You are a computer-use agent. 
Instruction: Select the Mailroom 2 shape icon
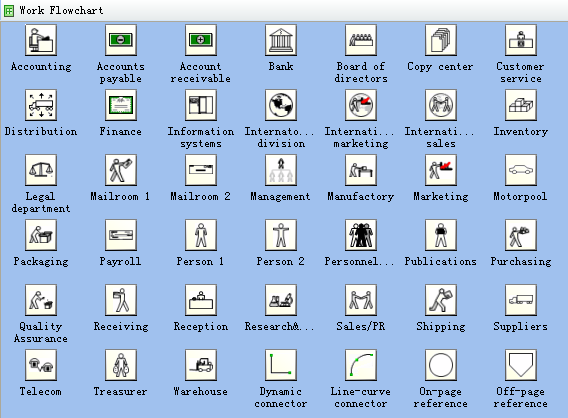[x=201, y=170]
